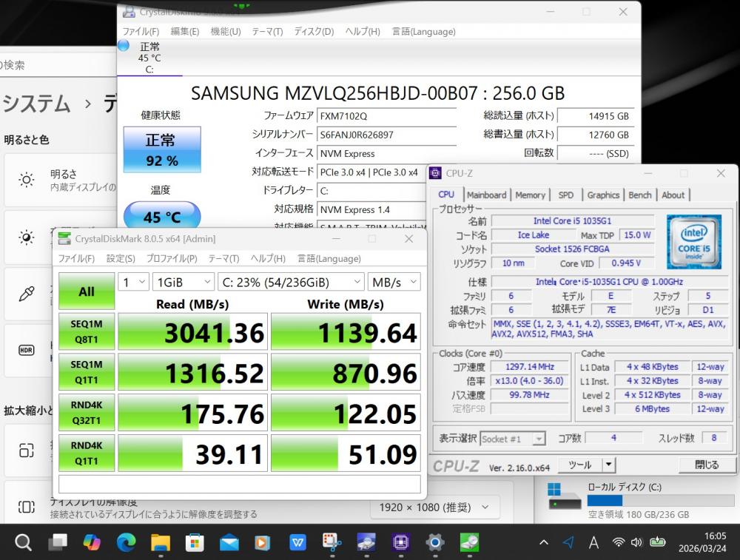Click the battery charging tray icon
Screen dimensions: 740x560
click(657, 542)
